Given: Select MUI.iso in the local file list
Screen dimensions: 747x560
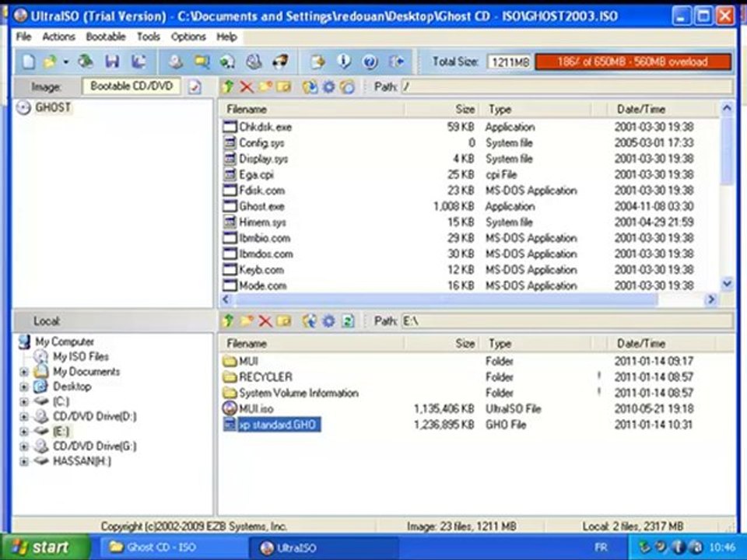Looking at the screenshot, I should tap(256, 408).
